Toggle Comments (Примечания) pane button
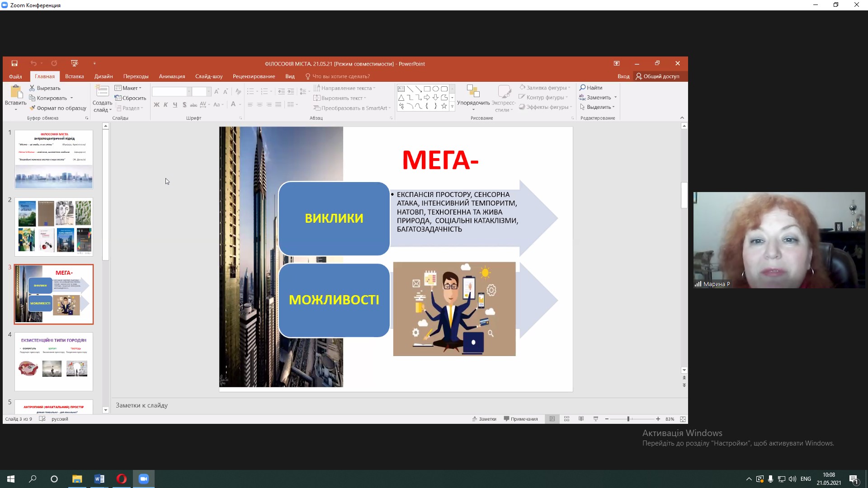The width and height of the screenshot is (868, 488). click(521, 419)
